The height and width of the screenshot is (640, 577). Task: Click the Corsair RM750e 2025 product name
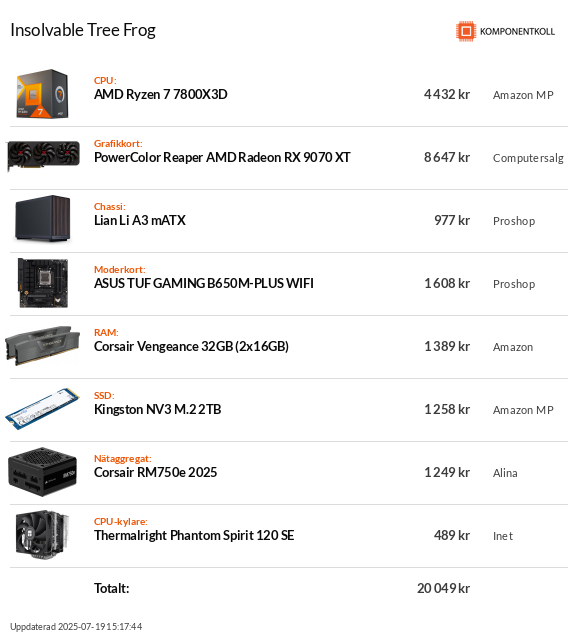[155, 472]
